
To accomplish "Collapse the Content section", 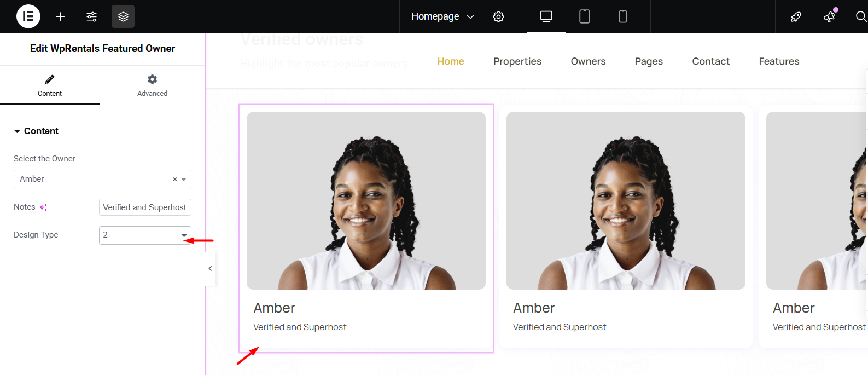I will (36, 131).
